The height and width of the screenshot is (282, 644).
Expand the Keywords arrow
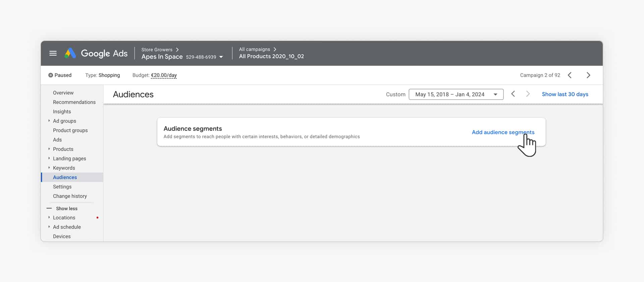pos(49,168)
